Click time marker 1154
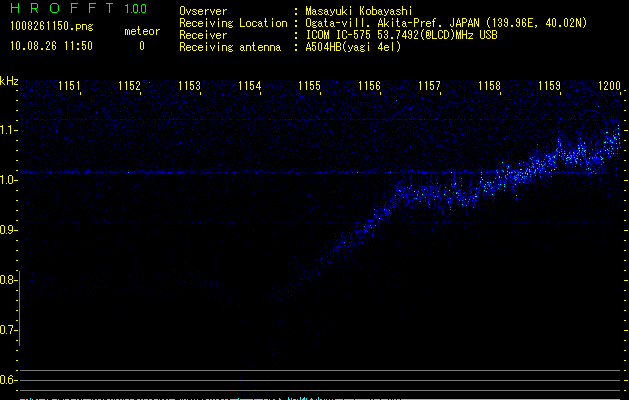 [249, 86]
